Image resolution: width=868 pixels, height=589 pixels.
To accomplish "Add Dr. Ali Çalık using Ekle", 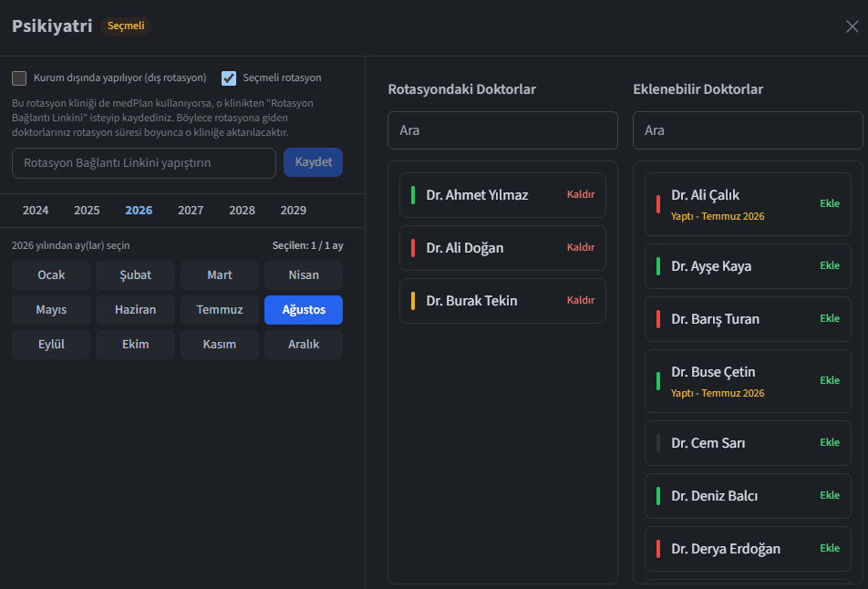I will coord(830,203).
